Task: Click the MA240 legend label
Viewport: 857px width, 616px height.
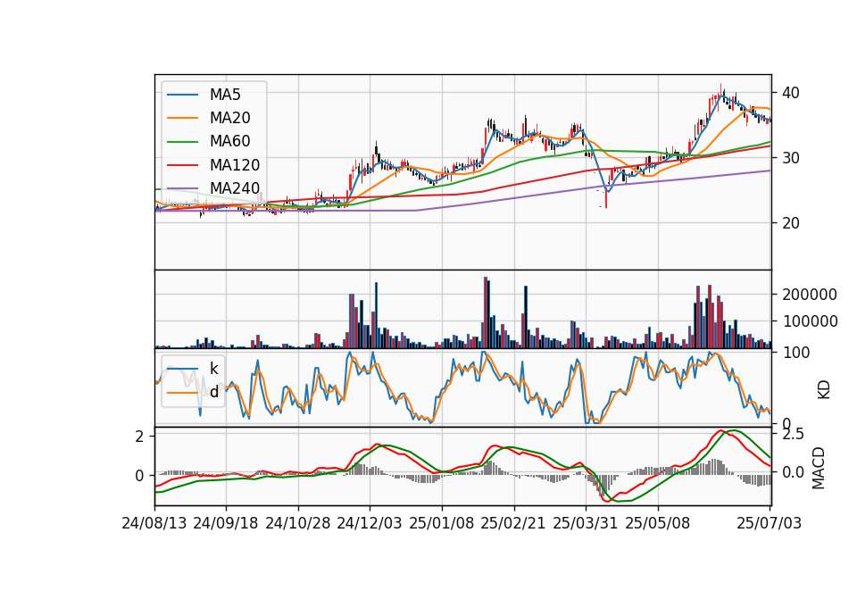Action: 235,188
